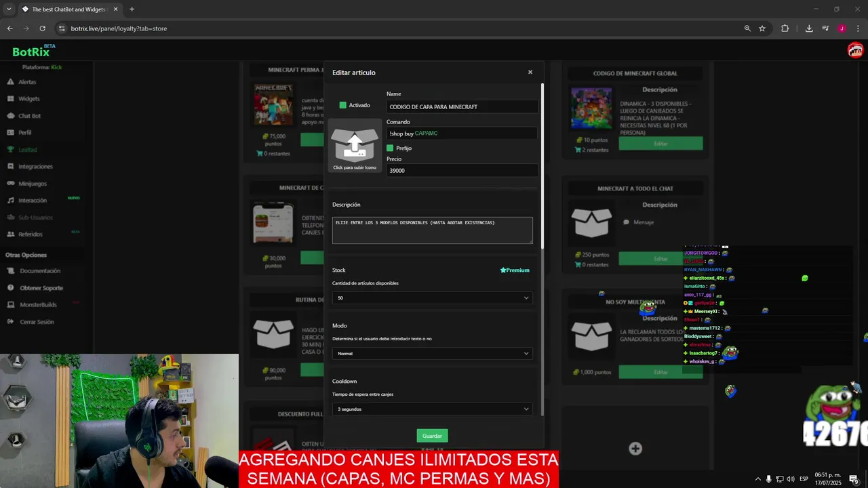
Task: Open the Windows notification center
Action: (854, 479)
